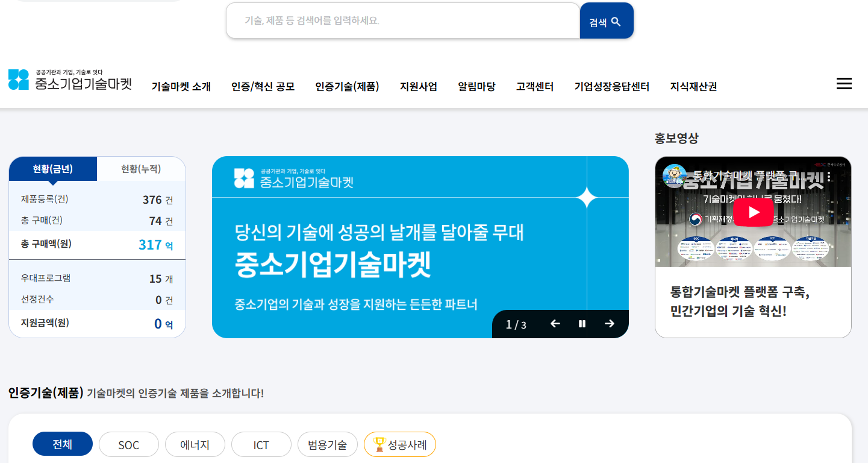Show 성공사례 with trophy icon
868x463 pixels.
(x=400, y=445)
